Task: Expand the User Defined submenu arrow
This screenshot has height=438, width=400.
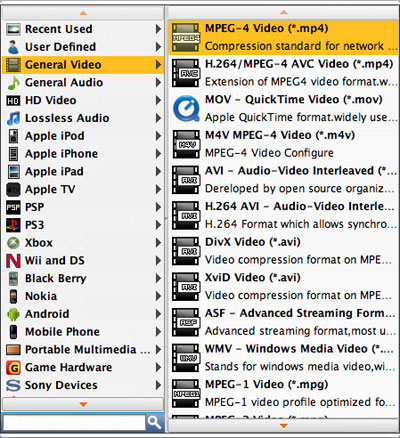Action: tap(158, 47)
